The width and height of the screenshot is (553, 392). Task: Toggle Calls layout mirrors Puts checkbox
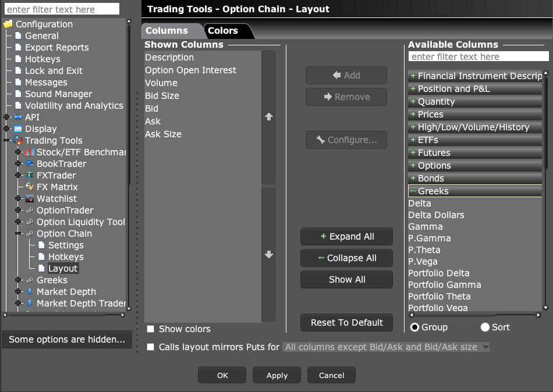click(x=151, y=347)
